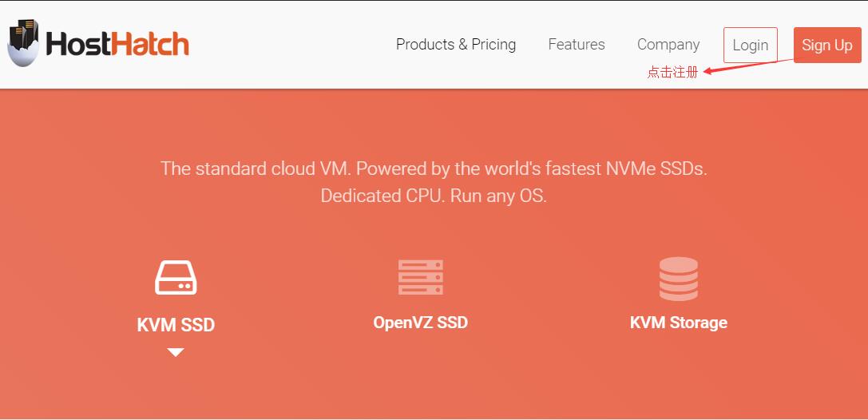Click the headline line 'The standard cloud VM'
Screen dimensions: 868x420
pyautogui.click(x=256, y=168)
